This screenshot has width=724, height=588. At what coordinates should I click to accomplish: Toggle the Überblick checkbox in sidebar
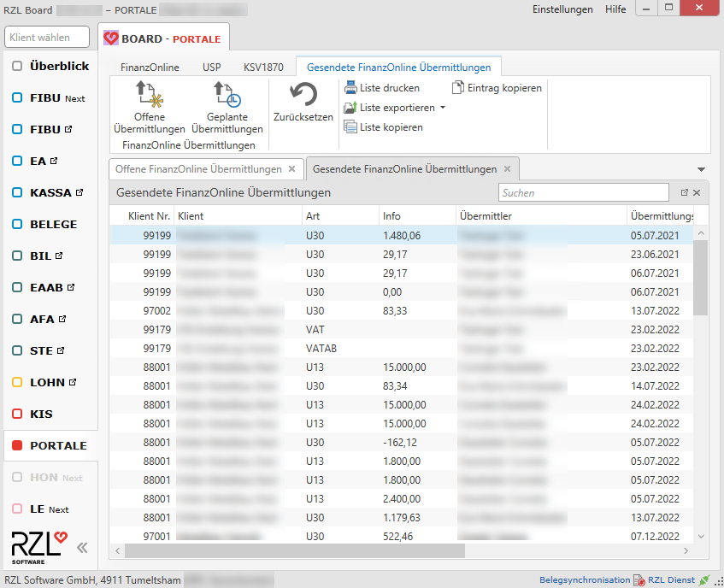click(x=17, y=66)
